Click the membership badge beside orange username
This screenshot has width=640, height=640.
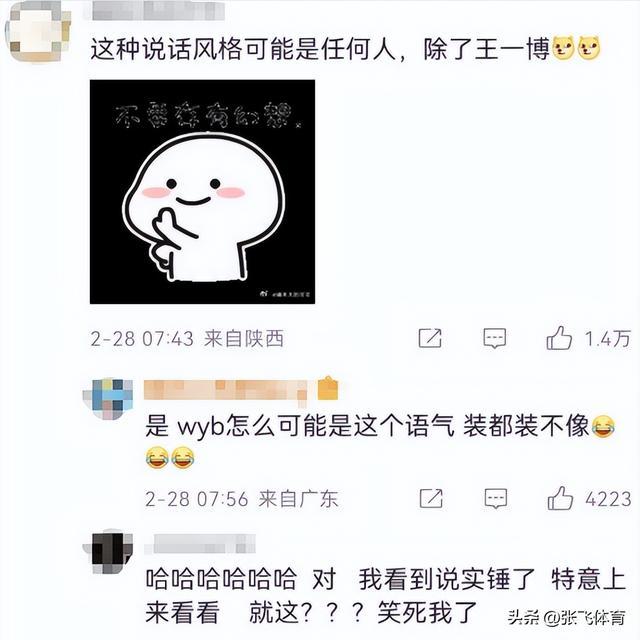(x=328, y=388)
